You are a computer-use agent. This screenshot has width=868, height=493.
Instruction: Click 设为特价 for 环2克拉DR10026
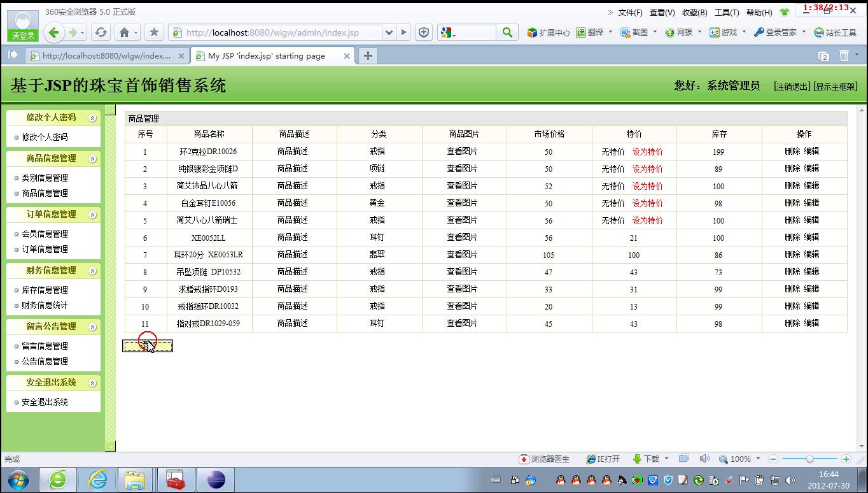click(647, 152)
